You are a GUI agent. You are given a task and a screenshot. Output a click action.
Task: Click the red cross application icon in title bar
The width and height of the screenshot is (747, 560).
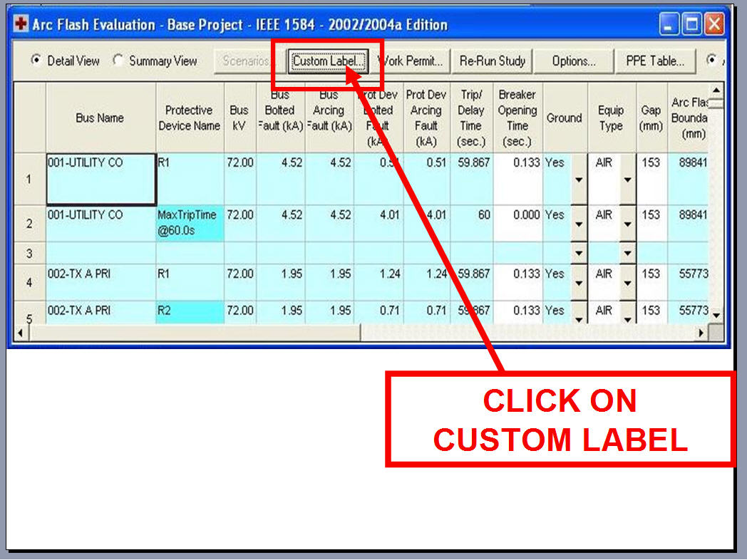[x=21, y=25]
